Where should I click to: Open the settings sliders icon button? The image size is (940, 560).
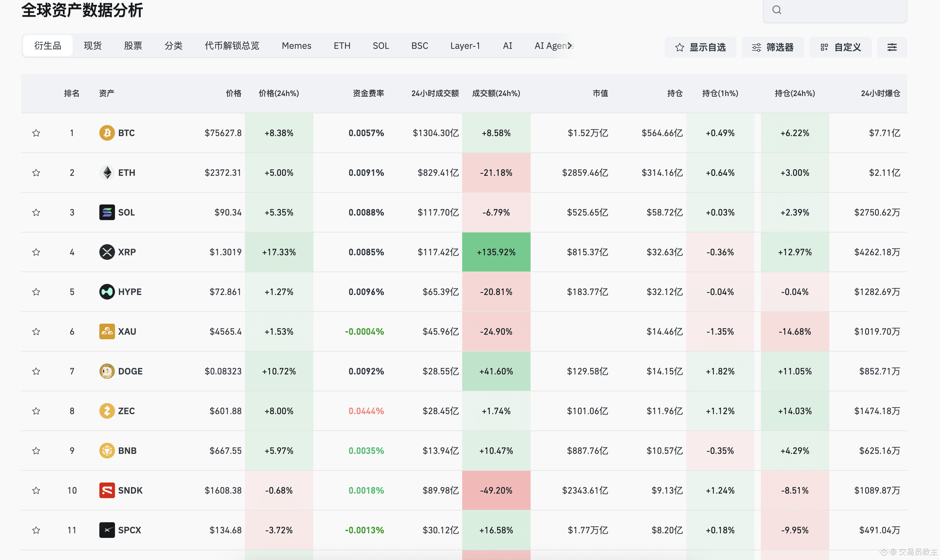(x=892, y=47)
